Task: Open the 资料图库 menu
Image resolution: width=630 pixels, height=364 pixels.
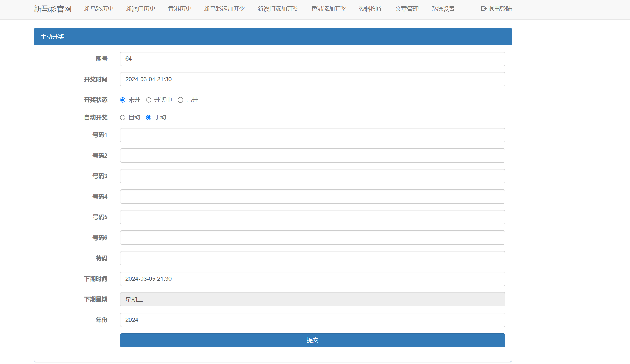Action: [x=371, y=9]
